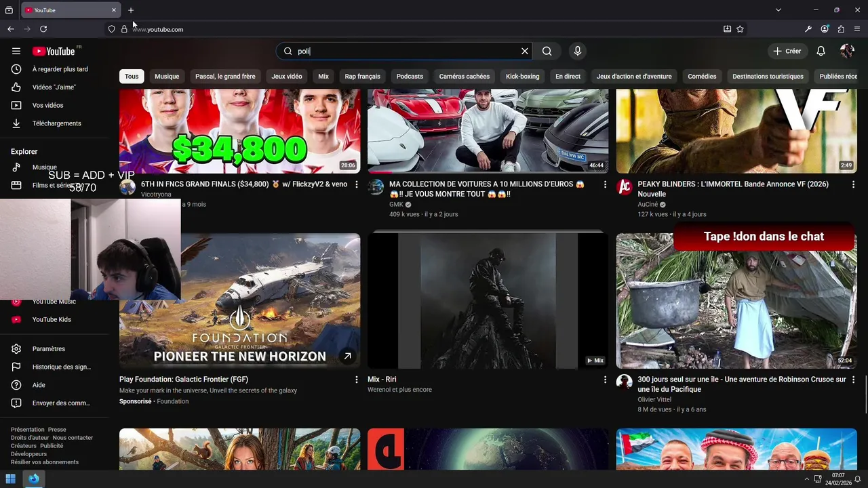The height and width of the screenshot is (488, 868).
Task: Select the Rap français filter chip
Action: pyautogui.click(x=362, y=77)
